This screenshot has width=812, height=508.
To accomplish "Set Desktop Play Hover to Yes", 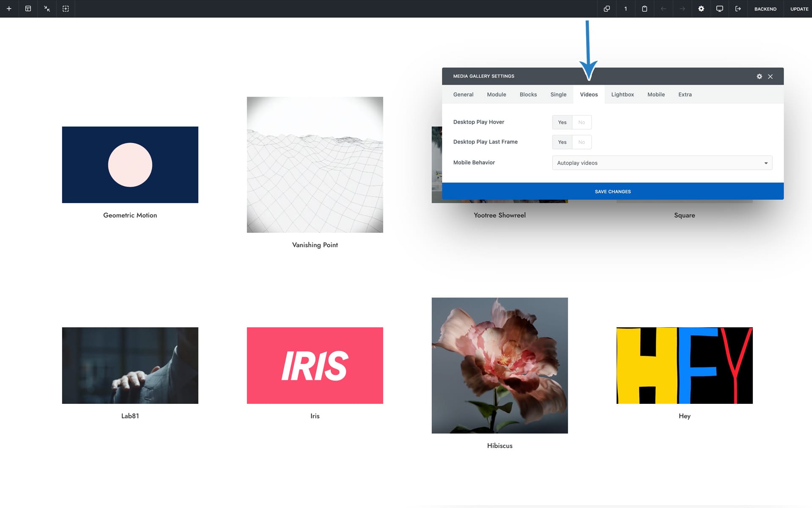I will [562, 122].
